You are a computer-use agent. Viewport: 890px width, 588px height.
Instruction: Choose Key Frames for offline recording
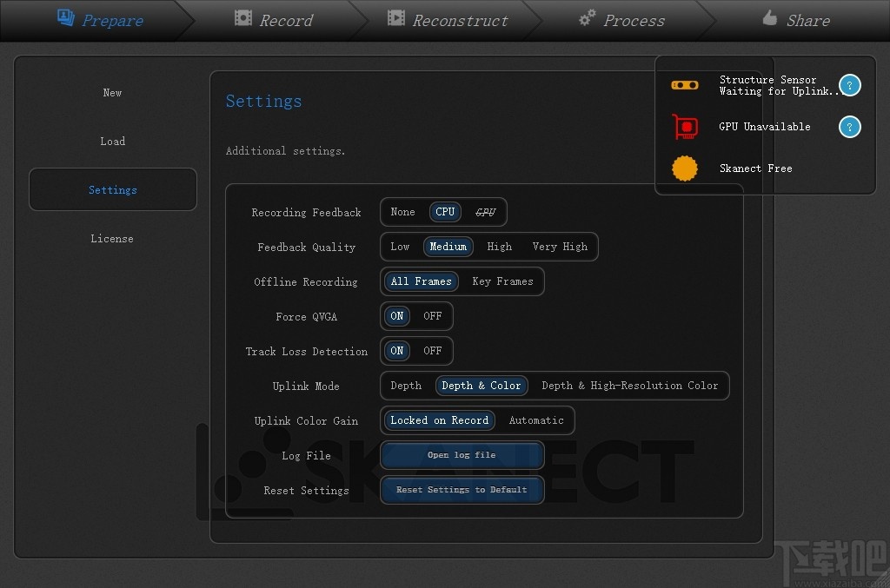[502, 281]
